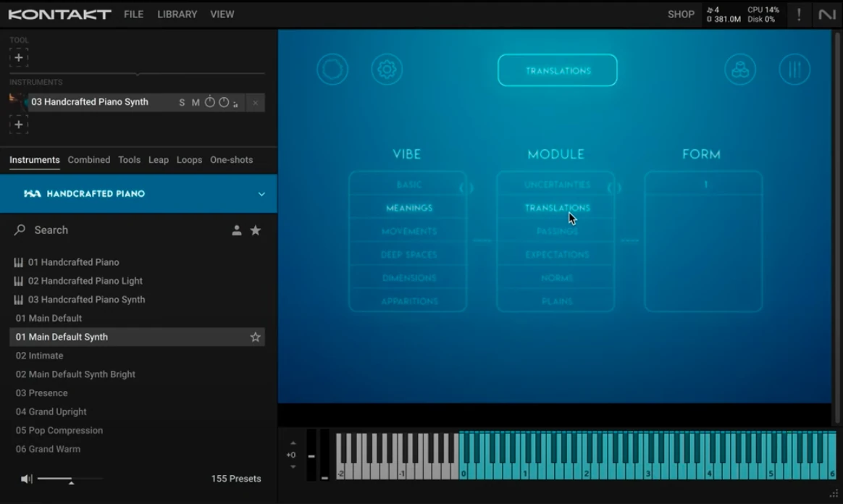
Task: Switch to the Instruments tab
Action: pyautogui.click(x=35, y=160)
